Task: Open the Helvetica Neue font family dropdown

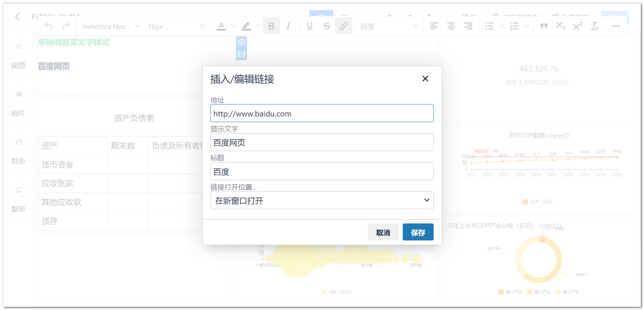Action: pyautogui.click(x=111, y=26)
